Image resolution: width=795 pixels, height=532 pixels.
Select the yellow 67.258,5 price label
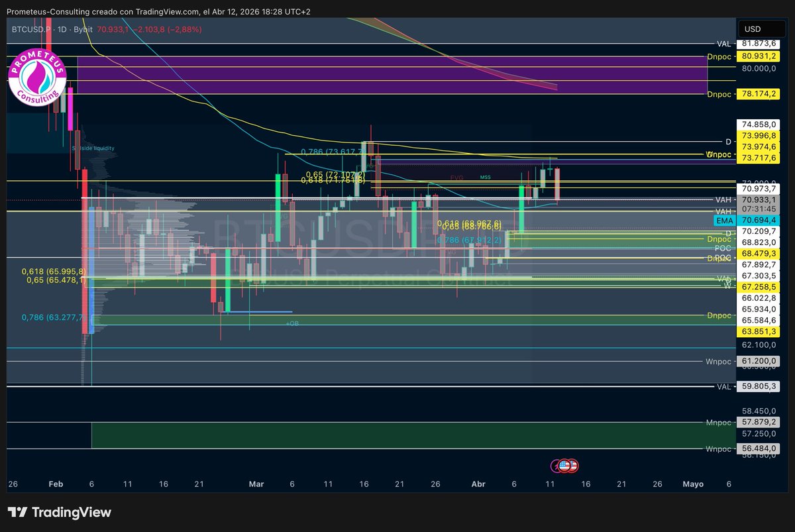point(759,286)
